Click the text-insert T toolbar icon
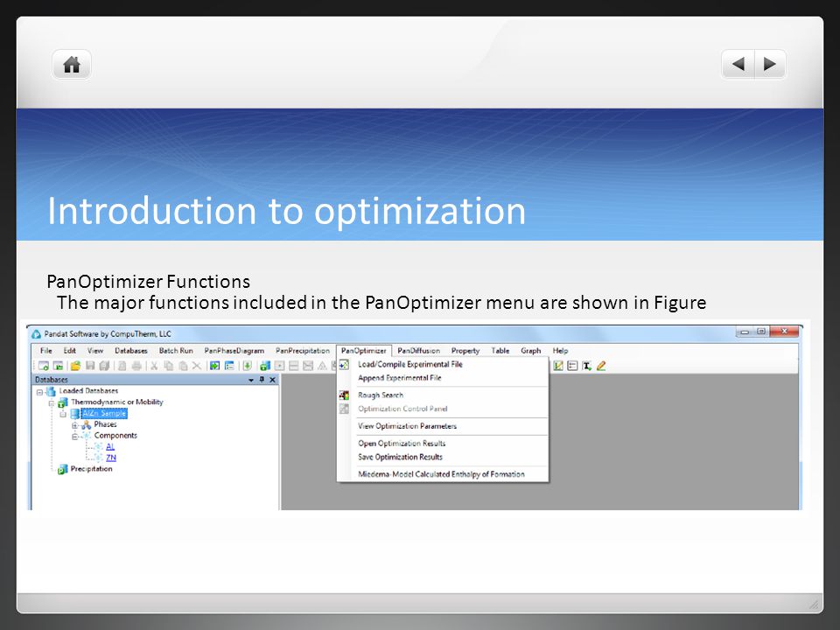 [x=586, y=366]
